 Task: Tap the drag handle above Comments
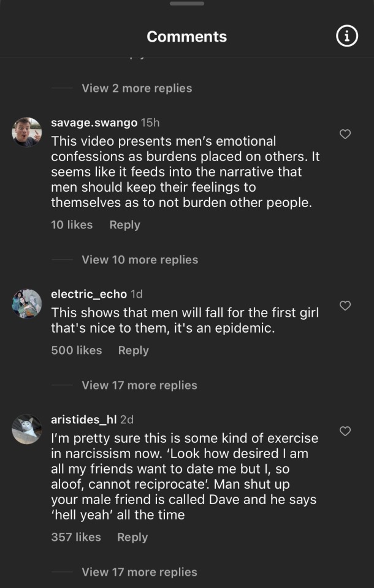187,4
